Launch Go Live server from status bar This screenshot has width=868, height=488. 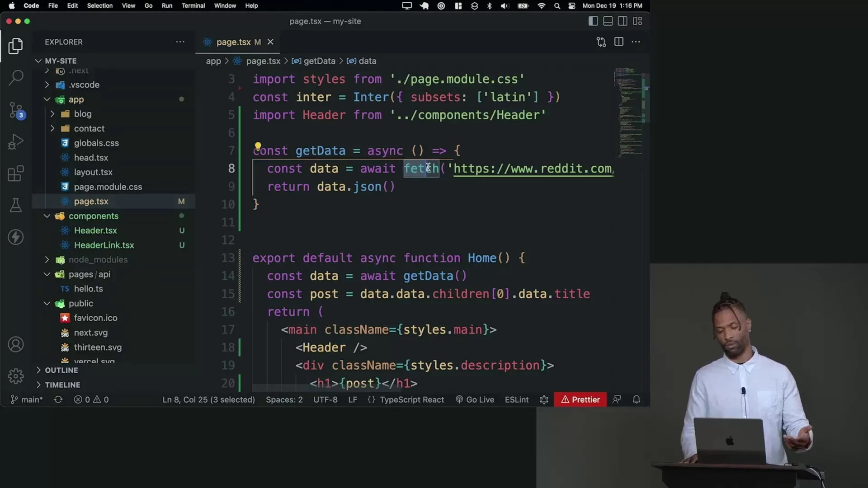pos(475,399)
